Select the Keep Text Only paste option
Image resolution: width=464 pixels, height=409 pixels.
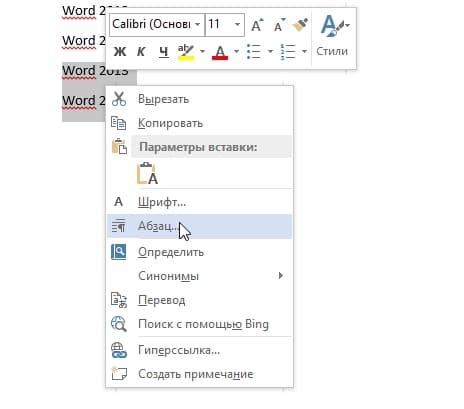(x=147, y=173)
